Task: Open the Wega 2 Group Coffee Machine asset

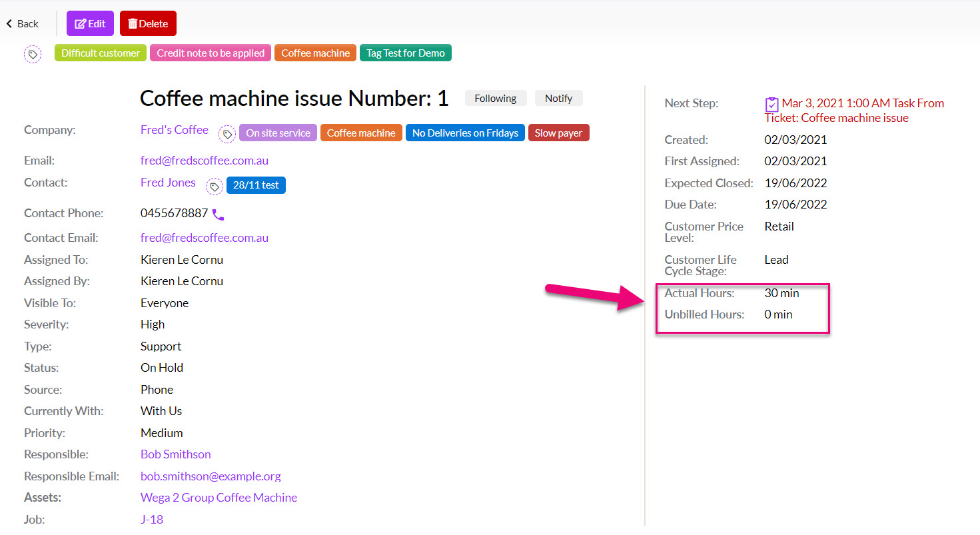Action: 219,498
